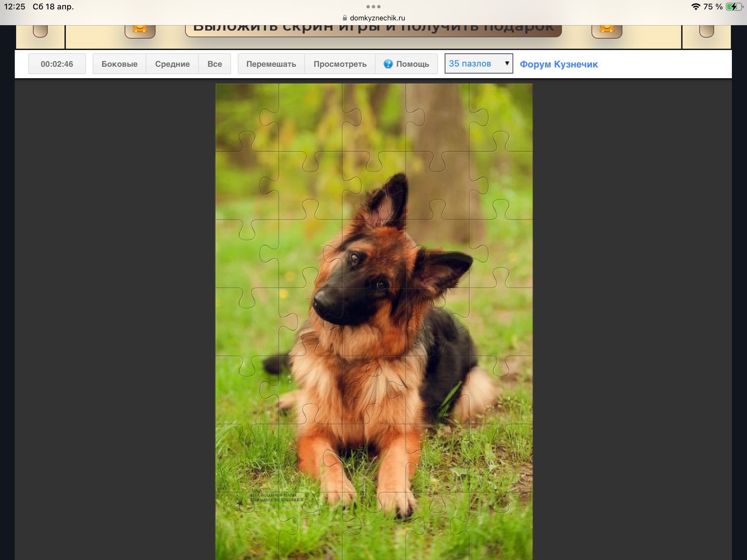Open the Форум Кузнечик link
747x560 pixels.
[558, 64]
